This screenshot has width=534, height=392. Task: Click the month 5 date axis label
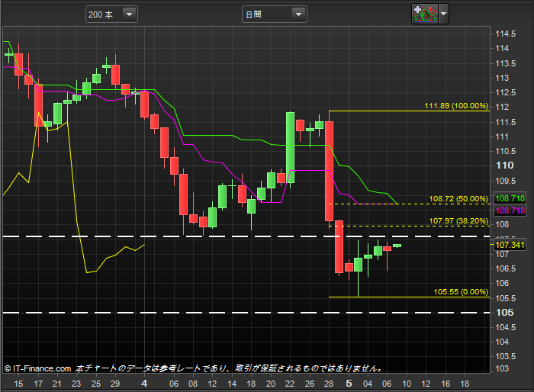click(349, 384)
